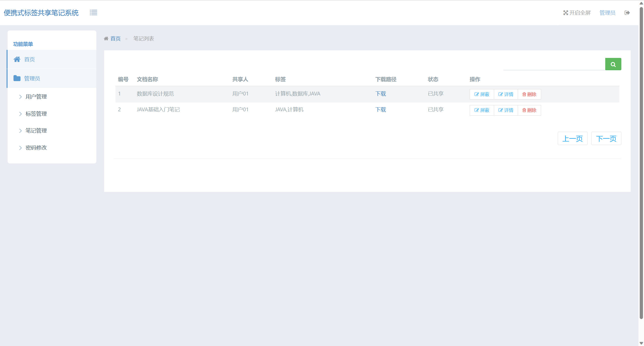
Task: Enable fullscreen with the 开启全屏 icon
Action: click(566, 13)
